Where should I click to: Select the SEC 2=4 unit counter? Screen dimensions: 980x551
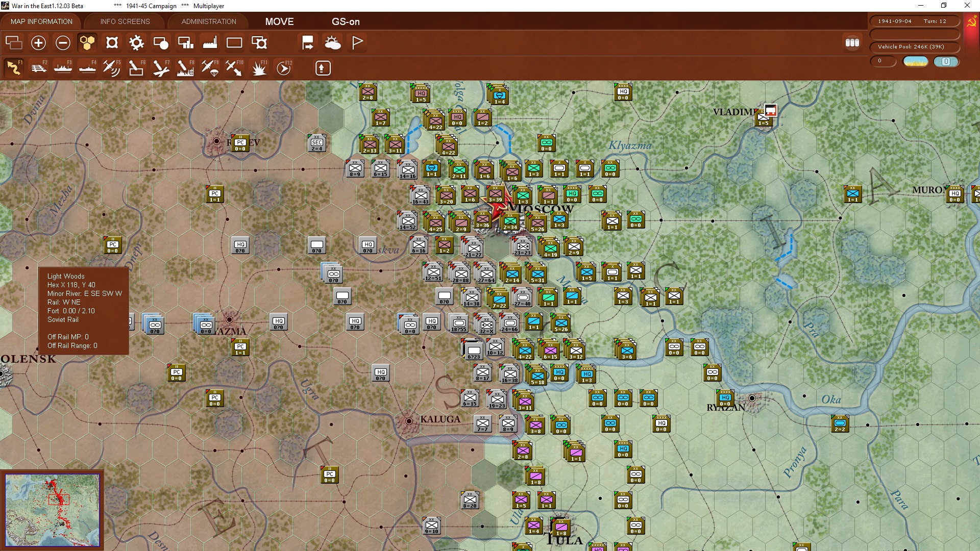(x=317, y=143)
